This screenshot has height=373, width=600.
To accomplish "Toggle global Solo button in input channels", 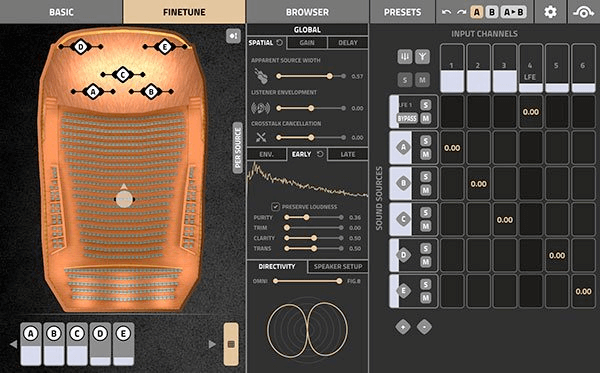I will (x=404, y=80).
